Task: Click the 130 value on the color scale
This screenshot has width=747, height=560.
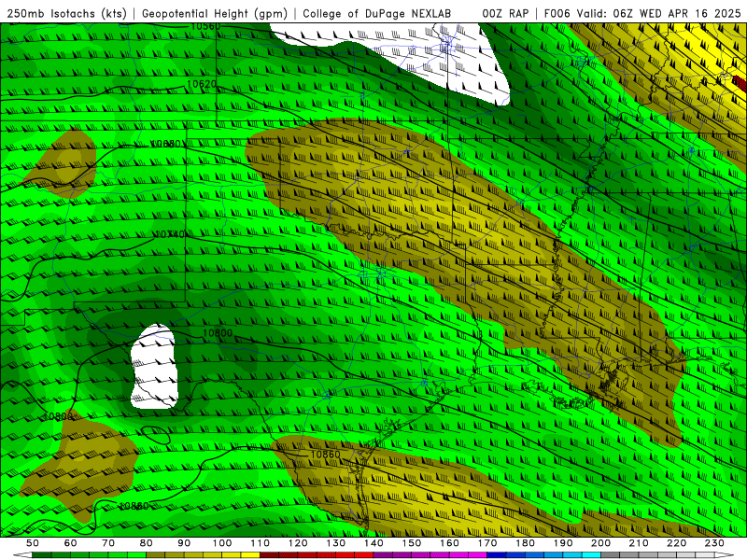Action: point(336,543)
